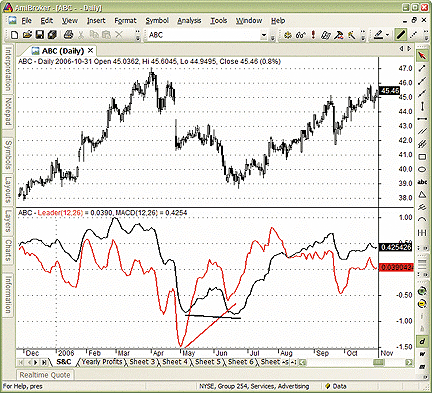Expand the ABC symbol dropdown
The height and width of the screenshot is (393, 432).
pos(264,35)
